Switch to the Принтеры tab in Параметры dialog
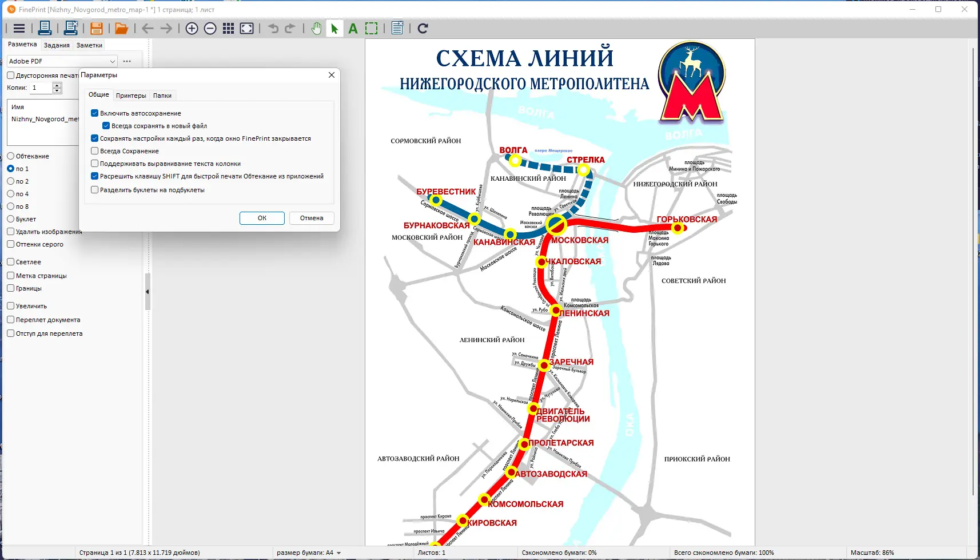 [x=132, y=95]
